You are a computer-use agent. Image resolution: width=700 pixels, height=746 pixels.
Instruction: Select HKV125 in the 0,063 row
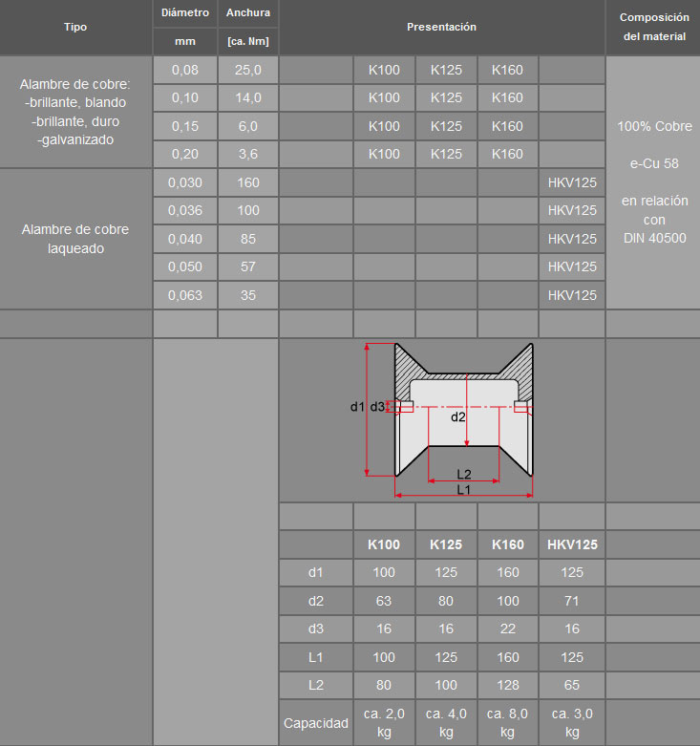tap(572, 295)
